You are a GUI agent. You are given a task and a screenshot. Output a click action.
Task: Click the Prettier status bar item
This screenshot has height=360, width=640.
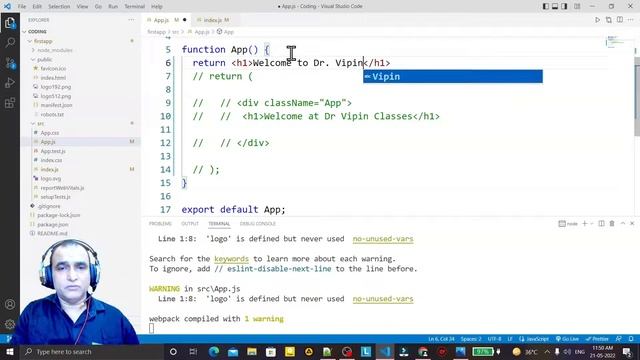point(597,339)
